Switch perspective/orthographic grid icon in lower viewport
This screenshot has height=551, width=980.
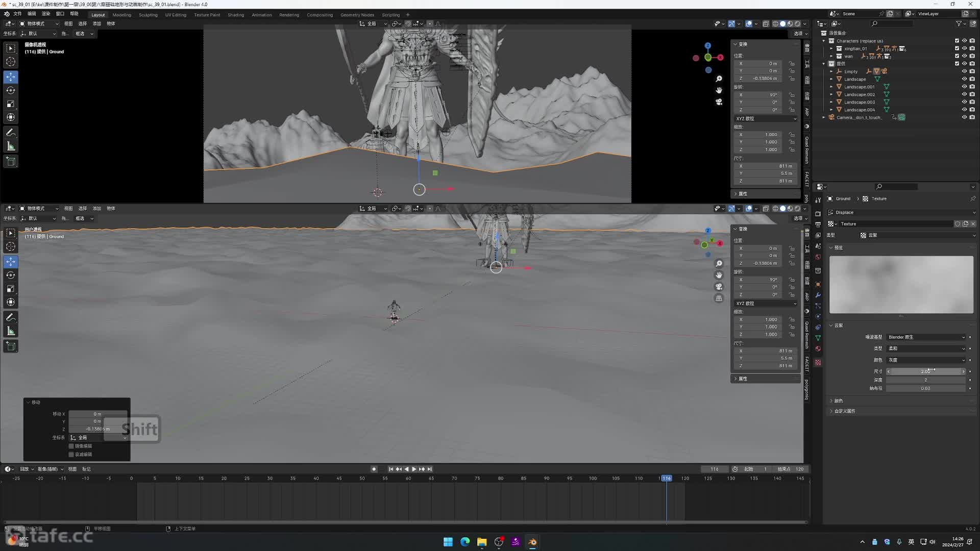719,298
